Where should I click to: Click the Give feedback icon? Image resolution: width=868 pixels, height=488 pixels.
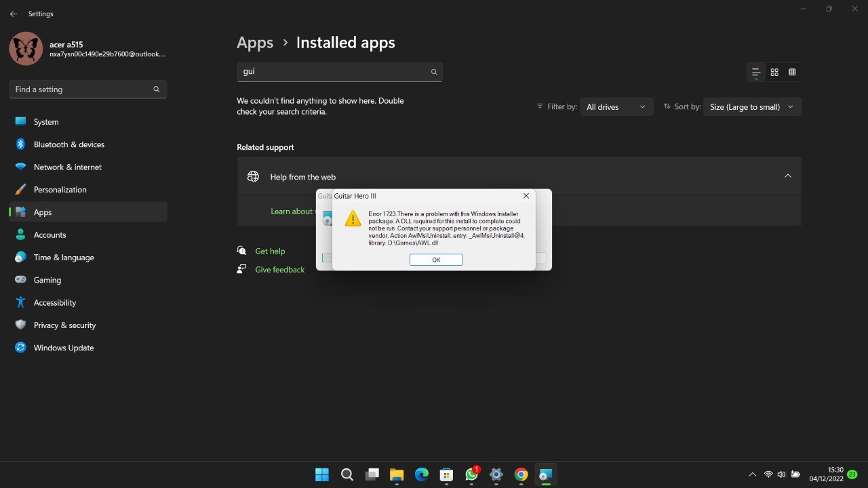tap(241, 269)
